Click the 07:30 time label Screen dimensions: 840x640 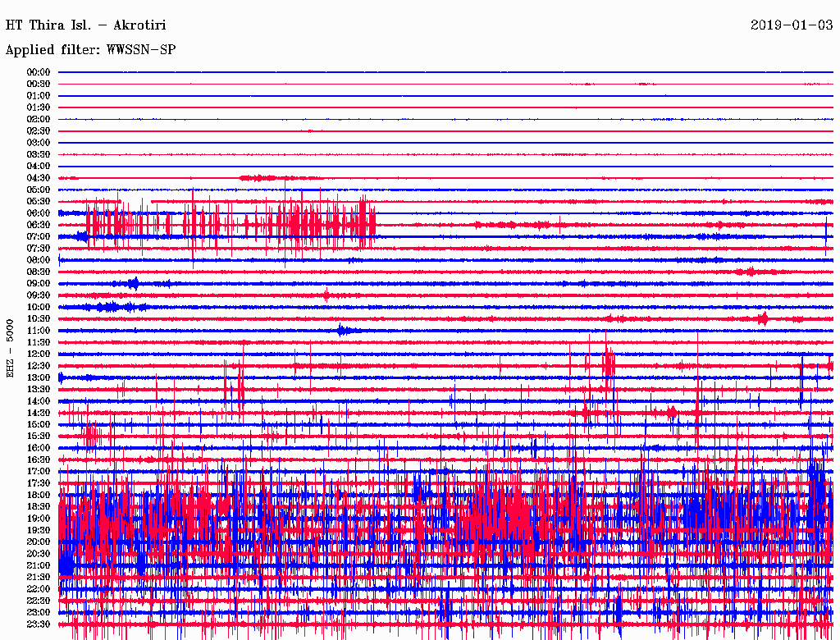pos(39,248)
